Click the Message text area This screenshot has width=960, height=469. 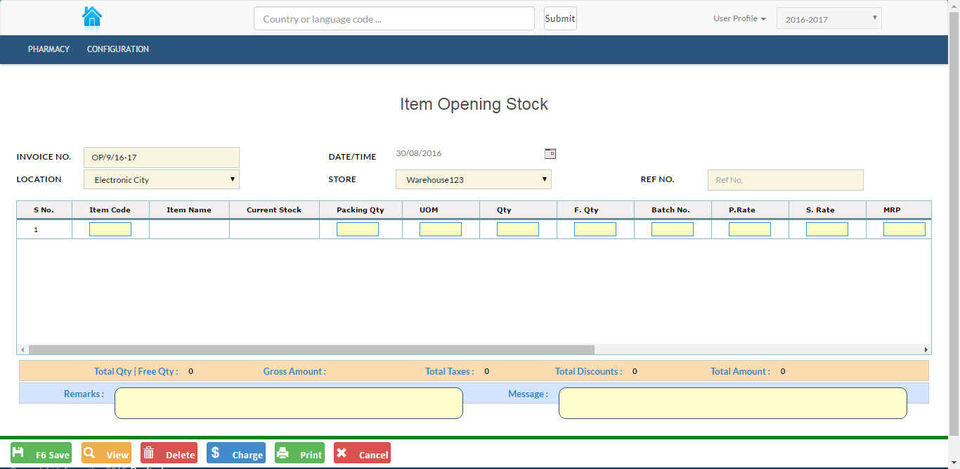(x=733, y=403)
